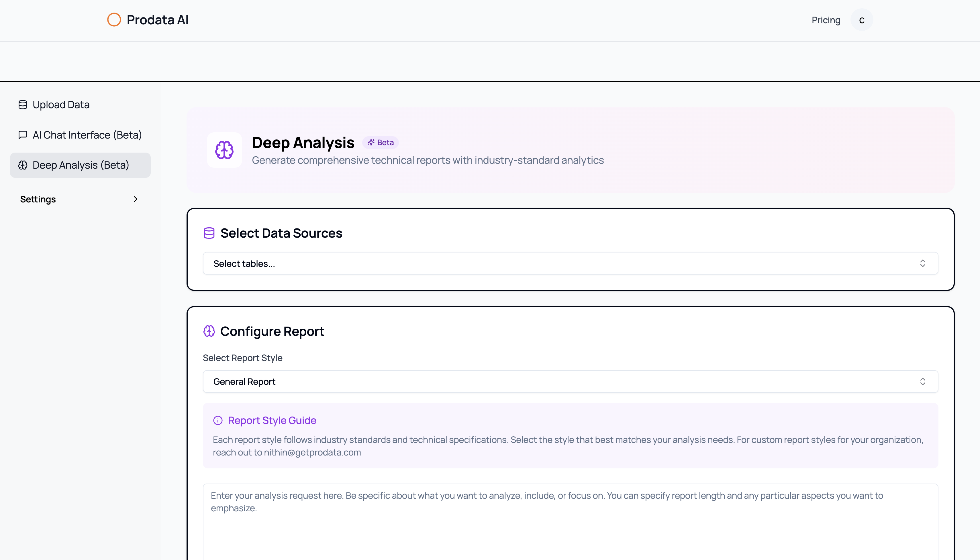This screenshot has width=980, height=560.
Task: Open the Pricing page link
Action: click(x=826, y=20)
